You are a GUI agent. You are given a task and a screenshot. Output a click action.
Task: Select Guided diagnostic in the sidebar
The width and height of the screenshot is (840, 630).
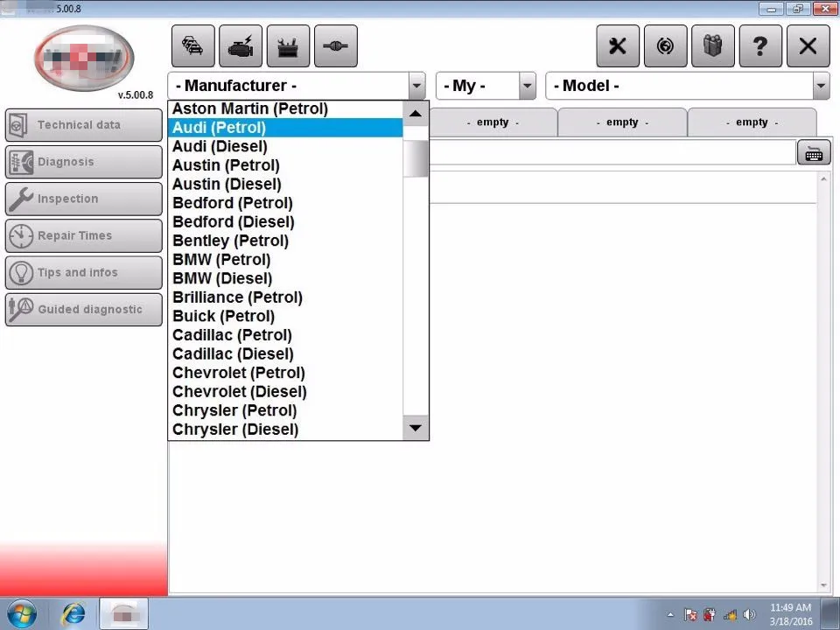pos(83,309)
